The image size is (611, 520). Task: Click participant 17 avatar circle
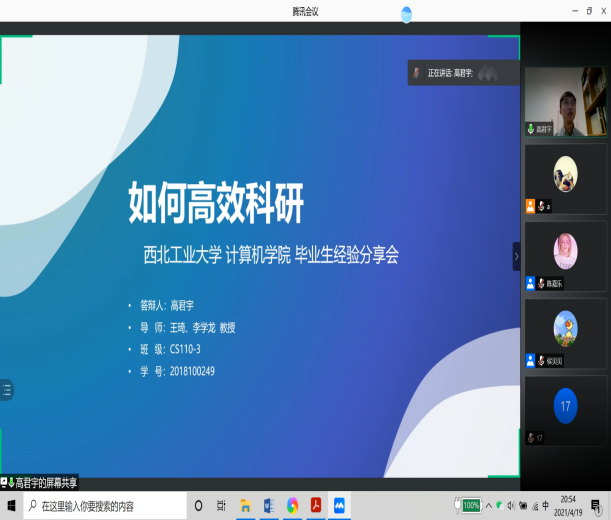coord(565,405)
